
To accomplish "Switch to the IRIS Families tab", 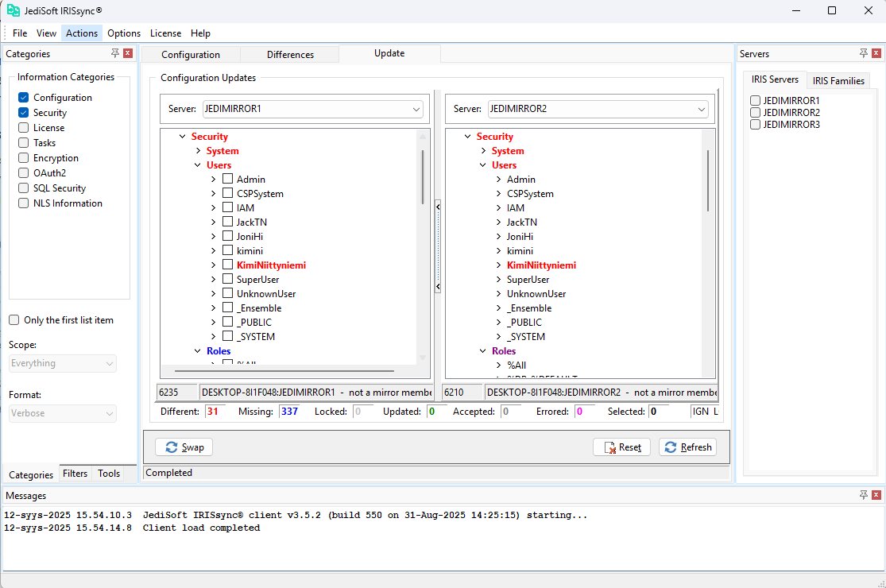I will [x=838, y=81].
